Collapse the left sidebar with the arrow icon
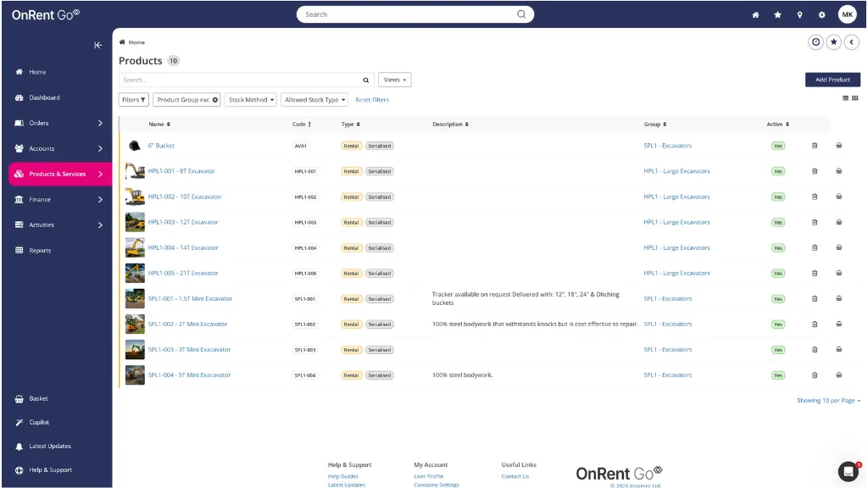This screenshot has width=868, height=488. pos(98,45)
